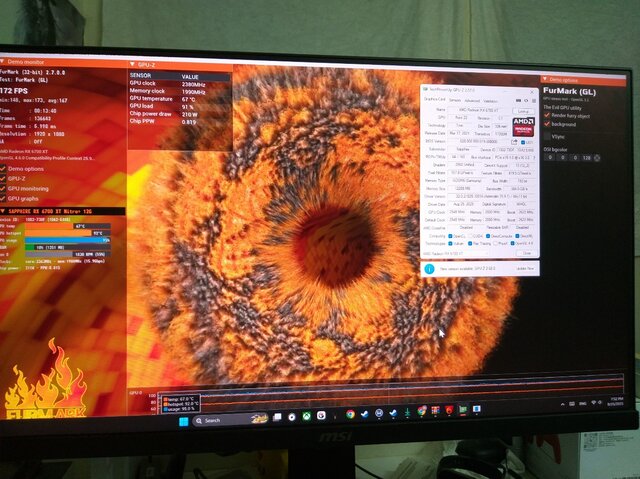Click the OSI bgcolor field showing 128

click(x=587, y=157)
